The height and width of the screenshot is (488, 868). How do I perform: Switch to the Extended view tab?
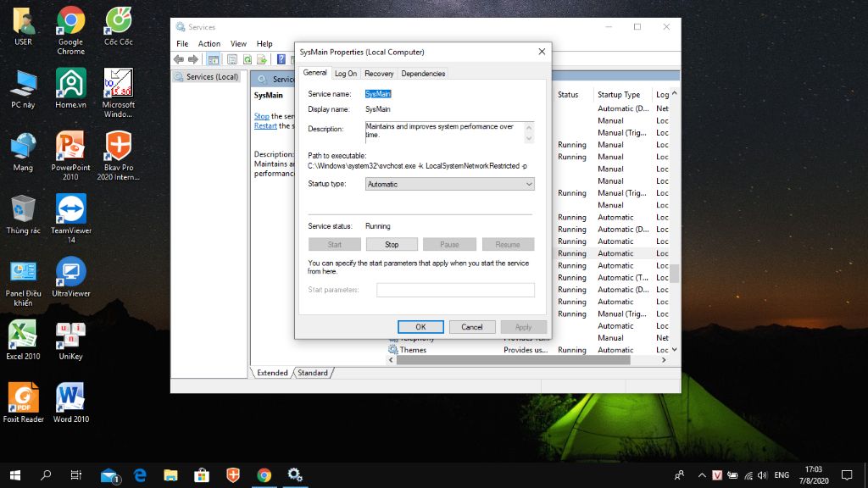click(x=272, y=373)
